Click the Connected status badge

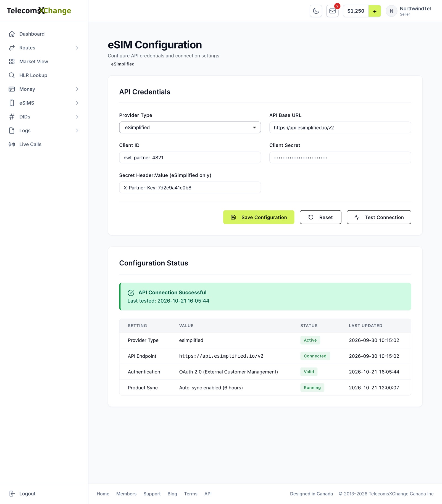[315, 356]
